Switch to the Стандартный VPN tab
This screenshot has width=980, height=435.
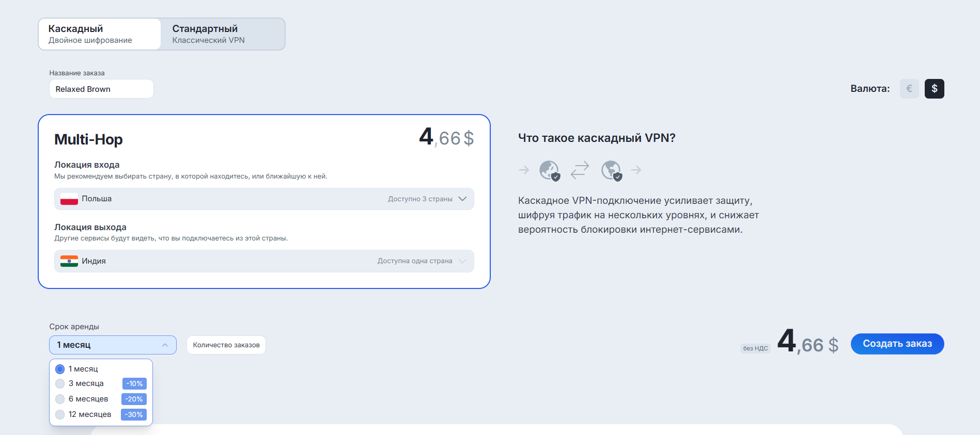(222, 34)
